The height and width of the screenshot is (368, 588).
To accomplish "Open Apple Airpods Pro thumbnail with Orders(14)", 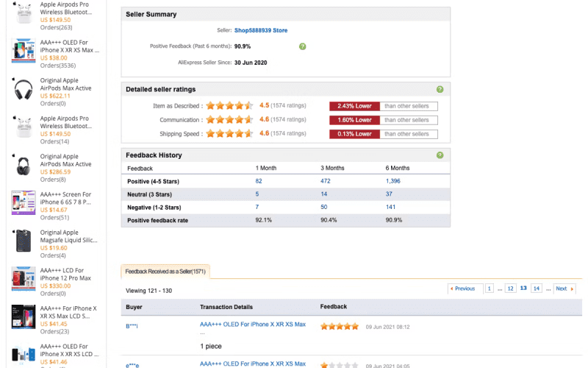I will pyautogui.click(x=24, y=127).
